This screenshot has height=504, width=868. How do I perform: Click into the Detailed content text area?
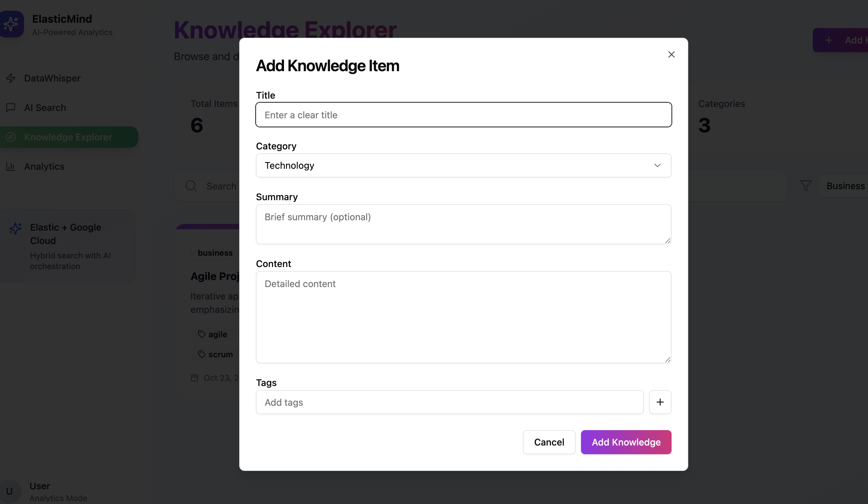click(463, 317)
